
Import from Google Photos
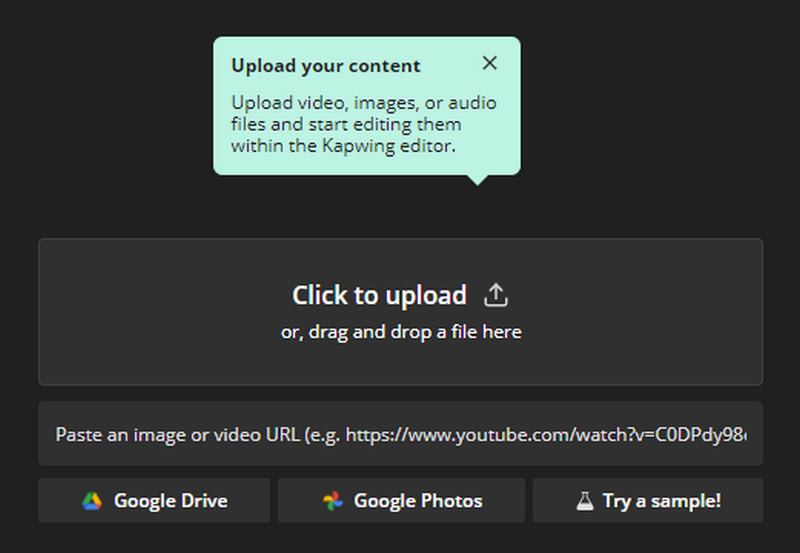click(401, 500)
